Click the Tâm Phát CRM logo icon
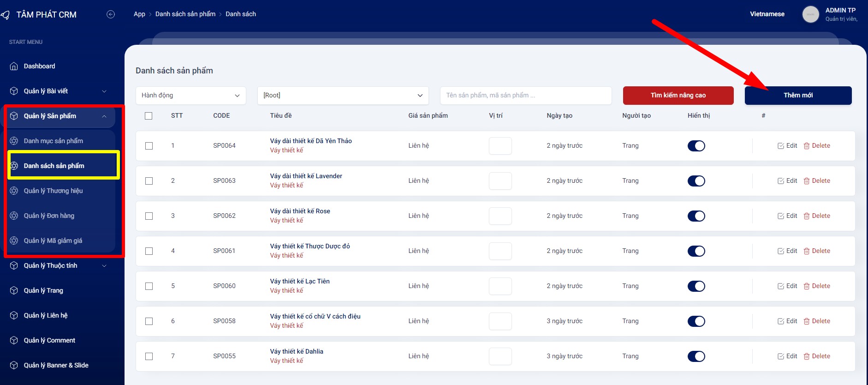Image resolution: width=868 pixels, height=385 pixels. pyautogui.click(x=6, y=15)
